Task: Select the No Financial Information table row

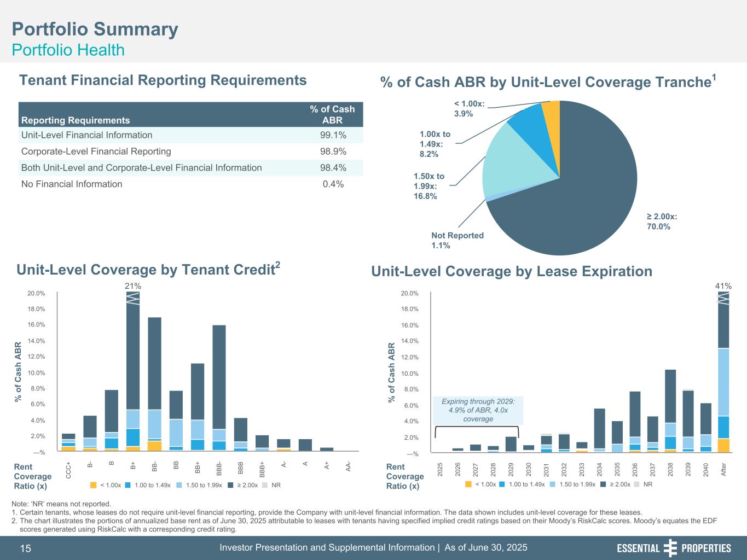Action: (x=190, y=184)
